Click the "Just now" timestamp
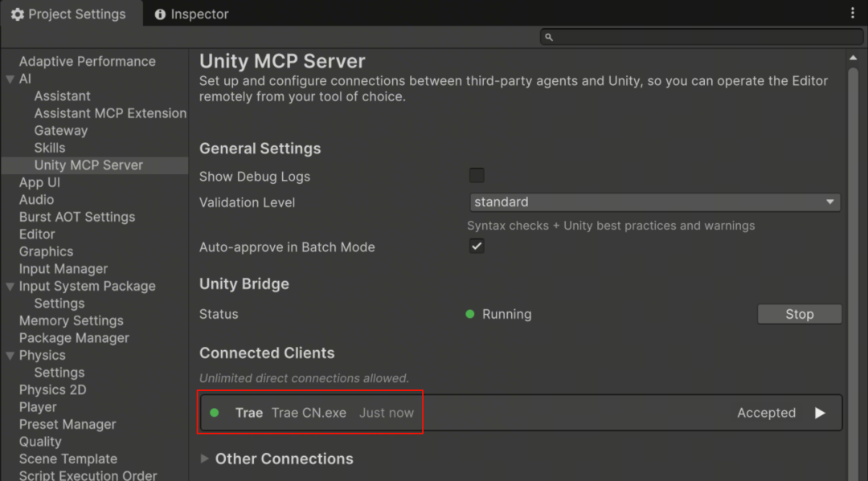Image resolution: width=868 pixels, height=481 pixels. [387, 413]
